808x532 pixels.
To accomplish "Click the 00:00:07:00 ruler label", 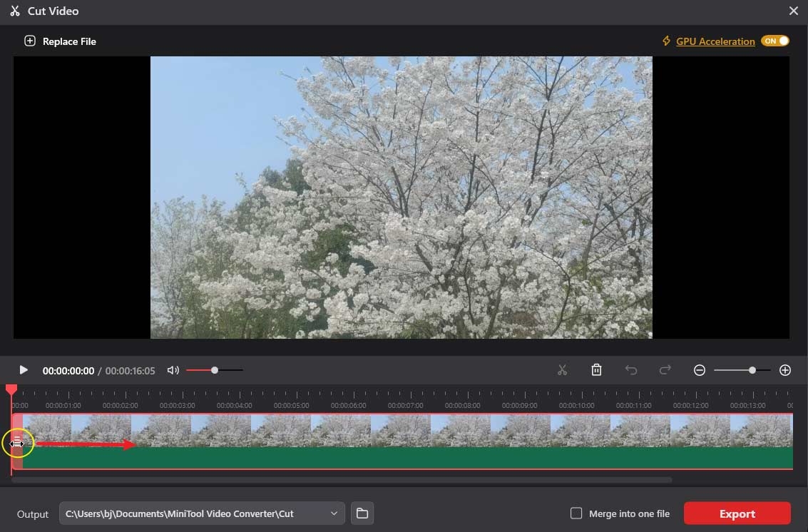I will pyautogui.click(x=406, y=405).
